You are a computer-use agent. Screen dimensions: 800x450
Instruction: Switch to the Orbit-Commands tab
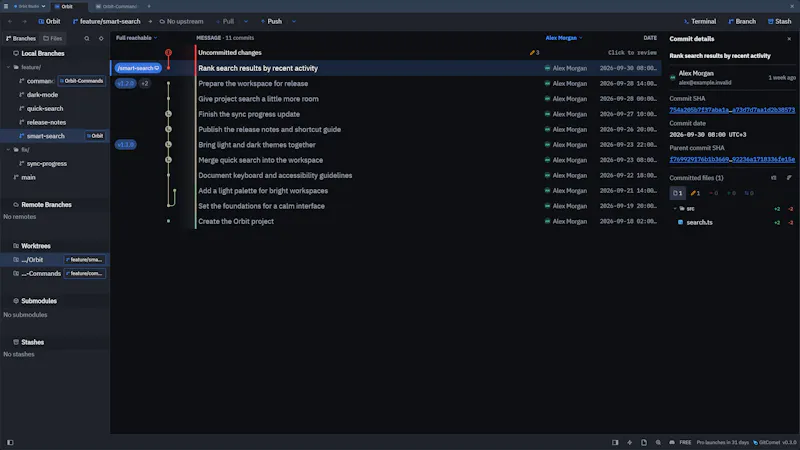pyautogui.click(x=117, y=6)
